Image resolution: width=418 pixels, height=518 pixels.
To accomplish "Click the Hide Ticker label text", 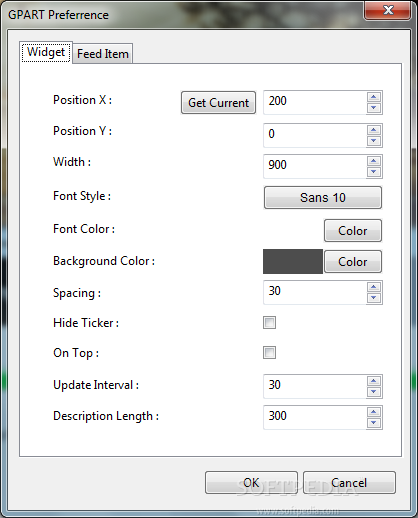I will [x=86, y=323].
